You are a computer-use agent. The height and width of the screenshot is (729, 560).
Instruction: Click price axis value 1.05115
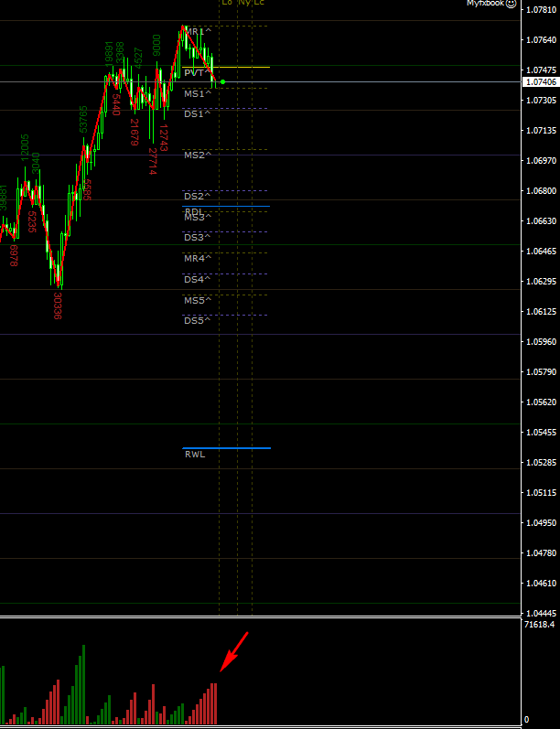point(541,492)
